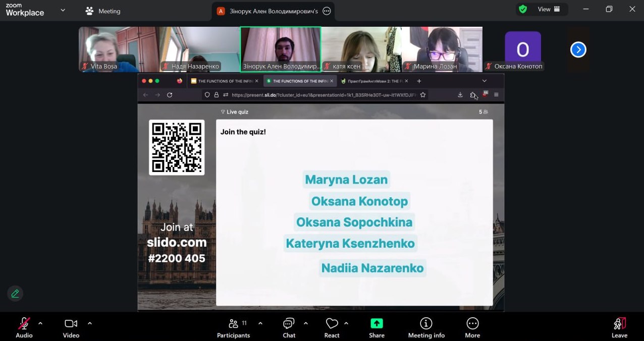Select Марина Лозан video thumbnail

pos(442,49)
